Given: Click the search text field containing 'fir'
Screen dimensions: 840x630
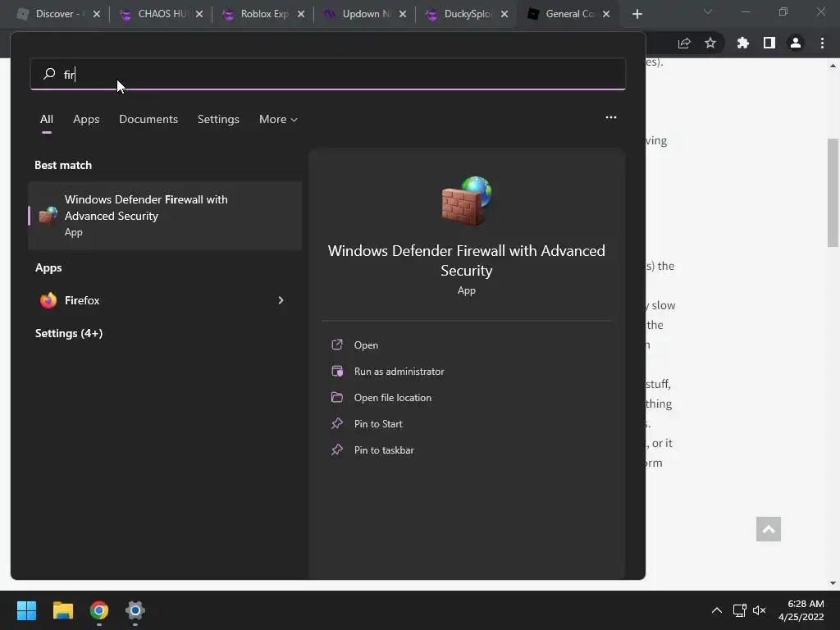Looking at the screenshot, I should [328, 74].
